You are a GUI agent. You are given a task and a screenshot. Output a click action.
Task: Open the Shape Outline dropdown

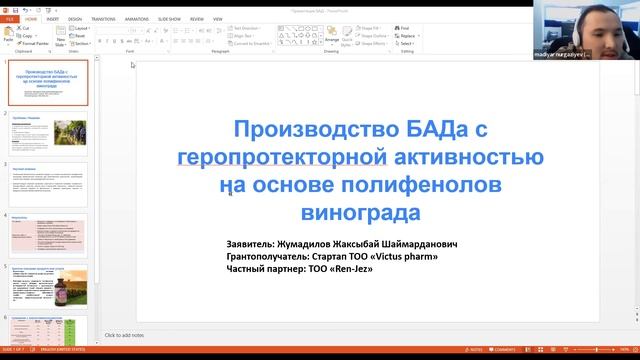(x=372, y=36)
